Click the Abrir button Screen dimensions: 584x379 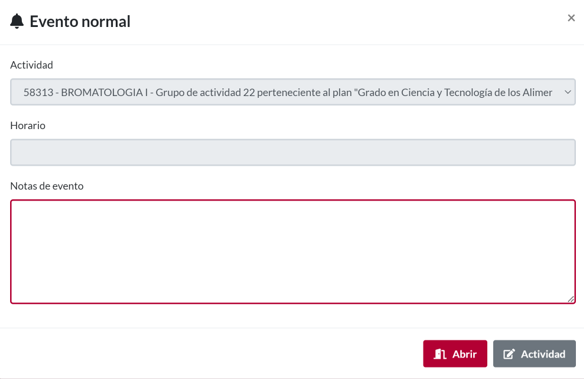(x=455, y=354)
